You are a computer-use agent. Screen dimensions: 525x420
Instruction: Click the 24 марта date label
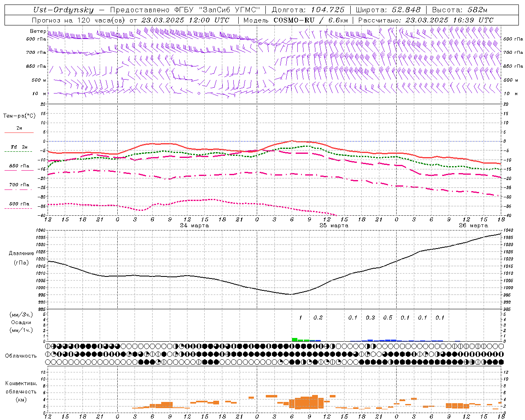click(195, 225)
